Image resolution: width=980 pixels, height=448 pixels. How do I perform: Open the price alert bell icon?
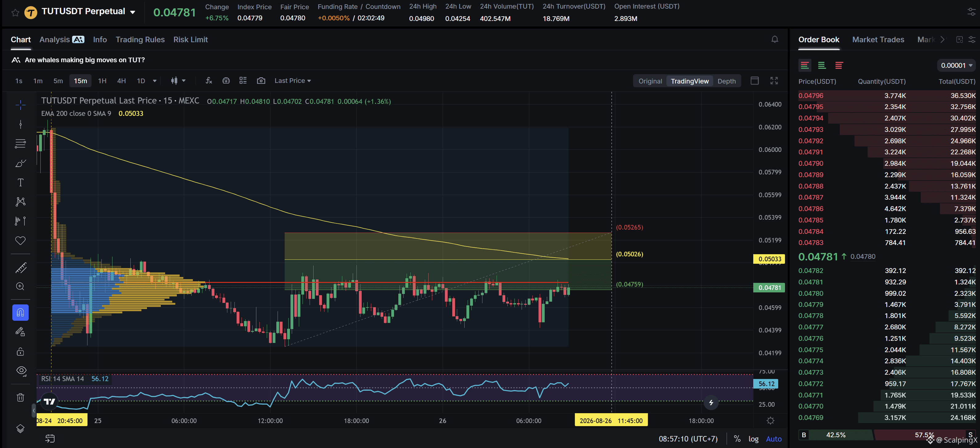tap(775, 39)
